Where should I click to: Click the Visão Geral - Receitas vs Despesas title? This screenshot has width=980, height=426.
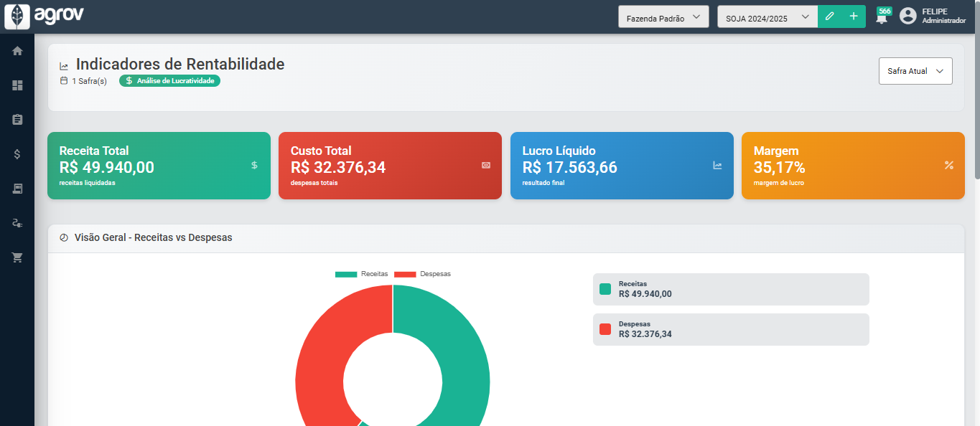point(154,237)
